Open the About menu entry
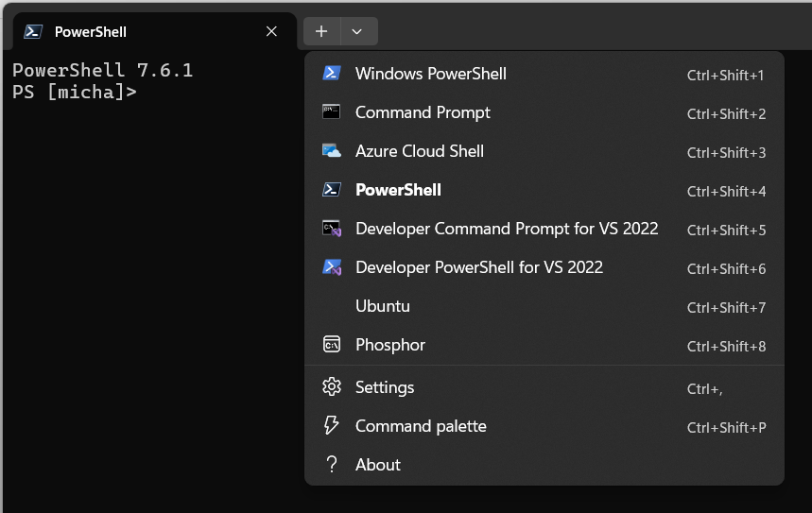The width and height of the screenshot is (812, 513). tap(544, 465)
